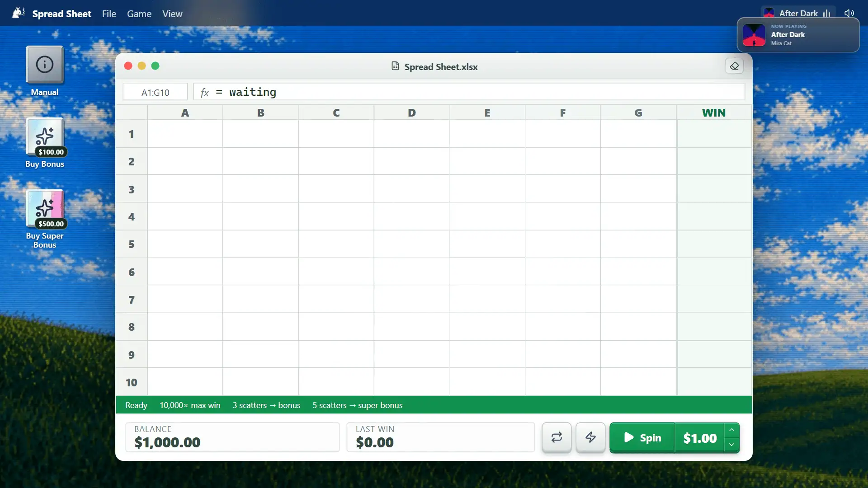
Task: Select column A header
Action: 185,113
